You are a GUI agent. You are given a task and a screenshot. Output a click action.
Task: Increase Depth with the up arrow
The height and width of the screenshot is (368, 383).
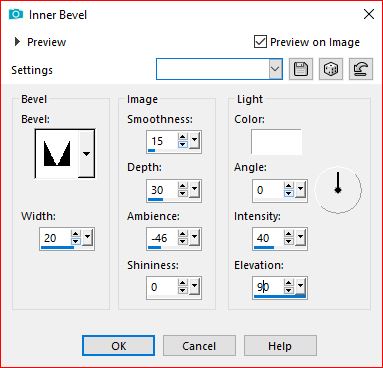(x=183, y=186)
